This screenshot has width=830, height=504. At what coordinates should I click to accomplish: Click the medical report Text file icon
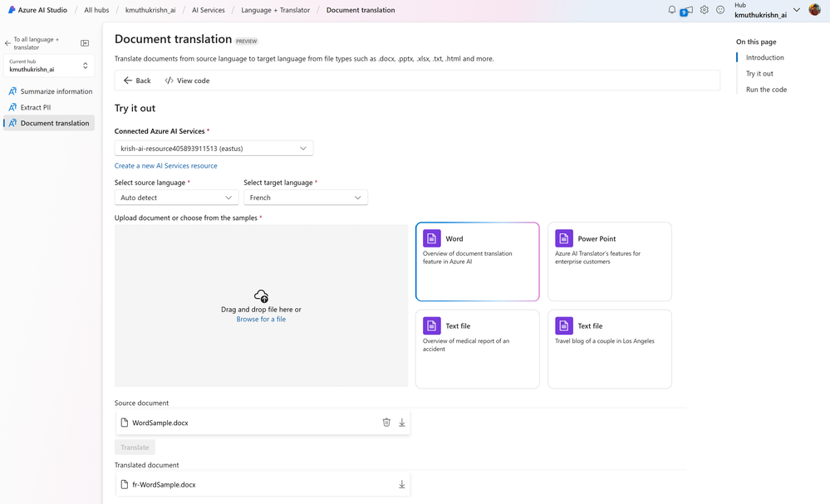tap(432, 325)
